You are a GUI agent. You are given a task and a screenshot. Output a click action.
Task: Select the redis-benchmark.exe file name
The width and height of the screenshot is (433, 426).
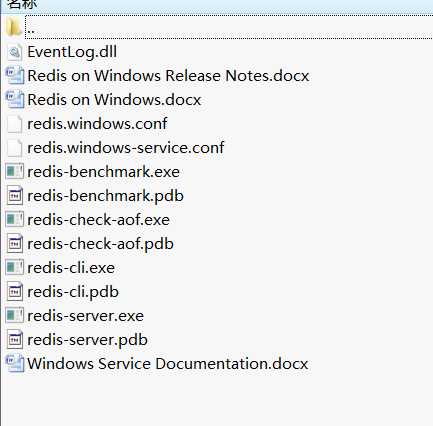103,172
